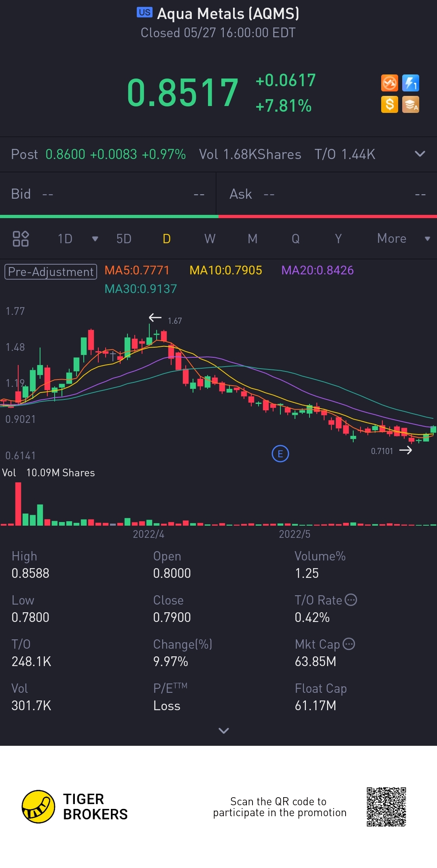Open the More chart options tab
Image resolution: width=437 pixels, height=868 pixels.
[x=392, y=239]
